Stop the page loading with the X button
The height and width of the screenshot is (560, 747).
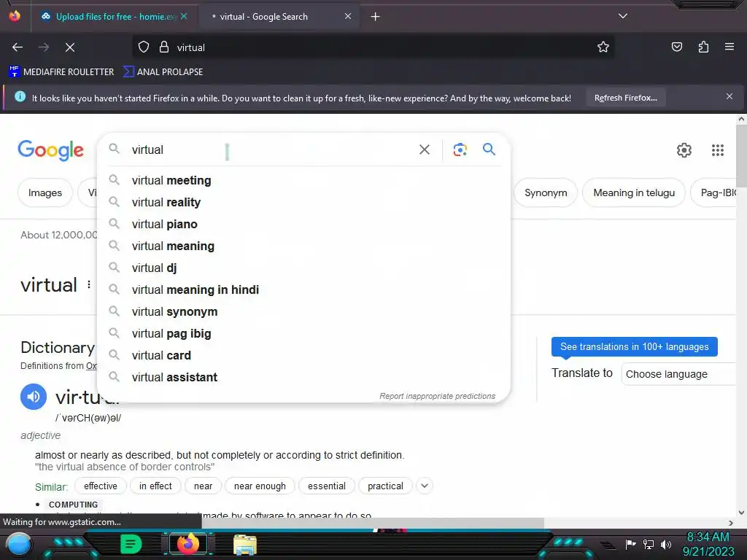pos(69,47)
